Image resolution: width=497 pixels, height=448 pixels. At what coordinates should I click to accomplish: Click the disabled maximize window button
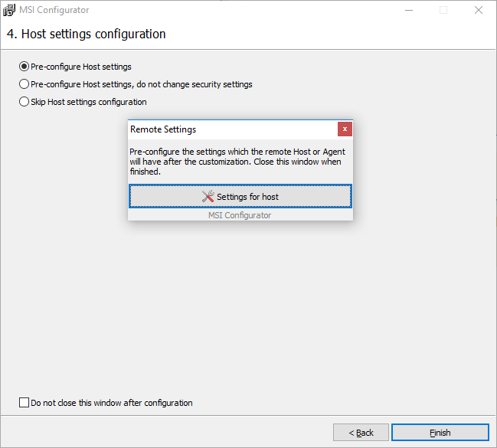coord(443,10)
